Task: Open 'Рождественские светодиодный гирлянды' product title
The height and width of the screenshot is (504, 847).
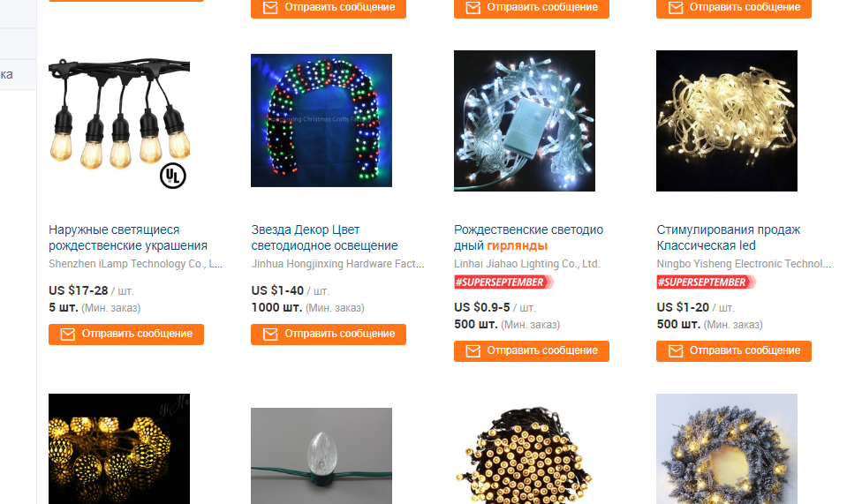Action: pyautogui.click(x=528, y=237)
